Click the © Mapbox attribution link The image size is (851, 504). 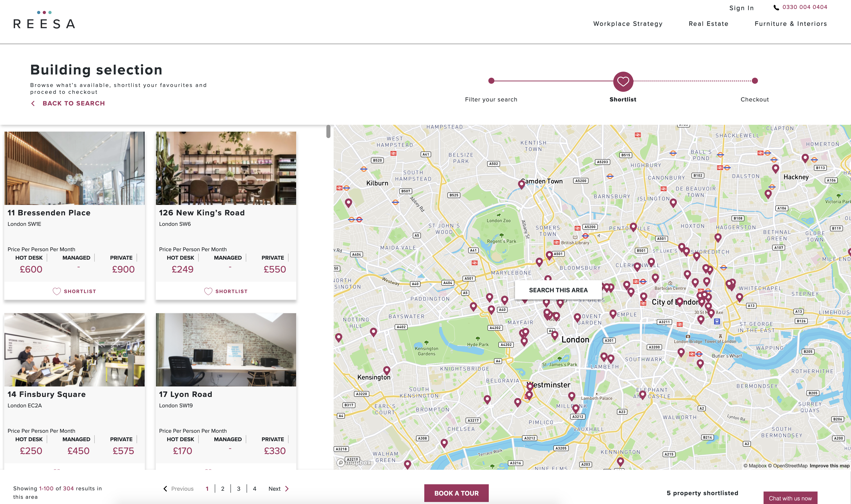point(755,466)
